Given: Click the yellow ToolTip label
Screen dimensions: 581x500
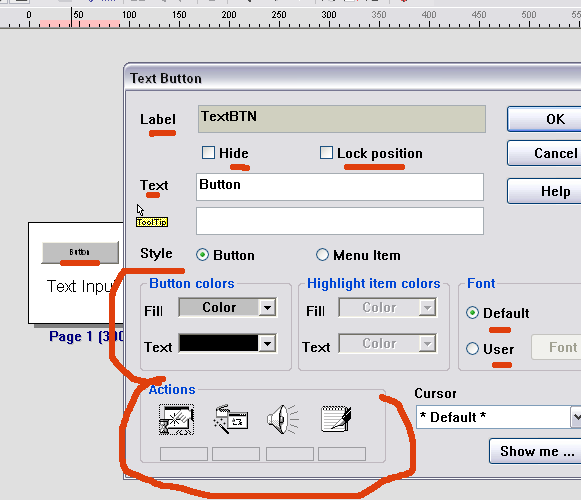Looking at the screenshot, I should pos(152,222).
